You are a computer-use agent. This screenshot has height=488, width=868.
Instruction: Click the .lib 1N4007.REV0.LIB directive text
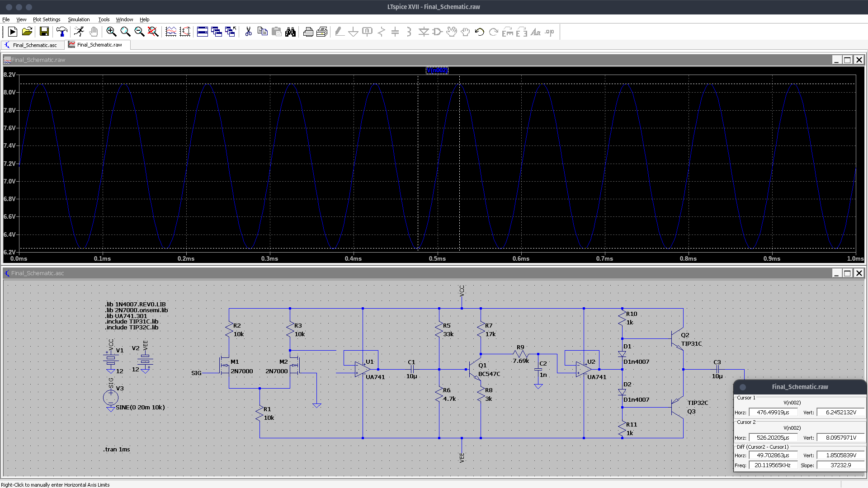pos(135,304)
